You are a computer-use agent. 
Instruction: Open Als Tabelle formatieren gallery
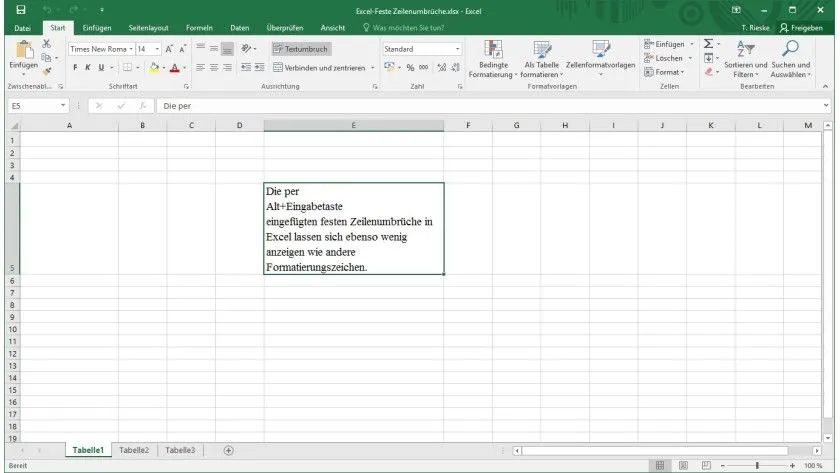542,59
